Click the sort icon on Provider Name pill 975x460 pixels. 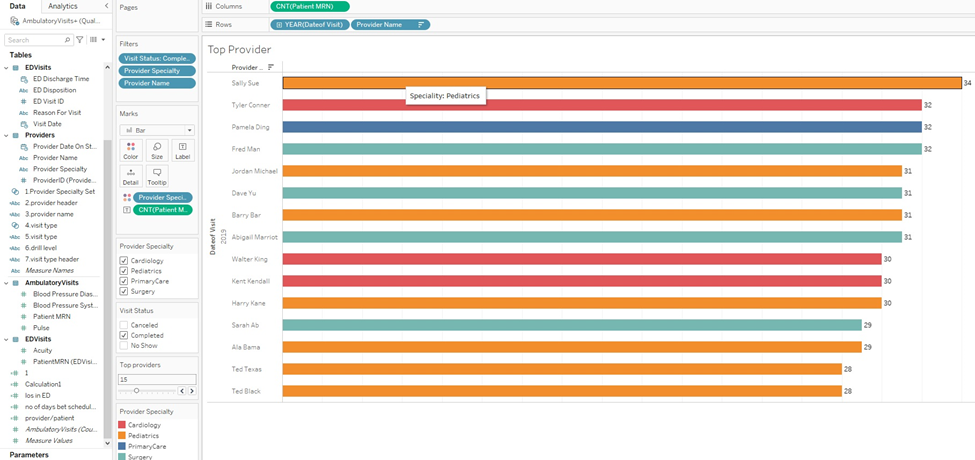click(422, 25)
